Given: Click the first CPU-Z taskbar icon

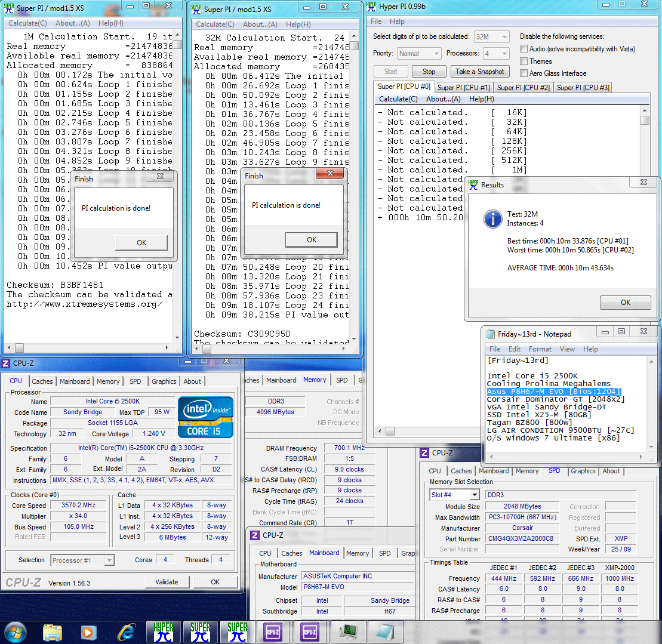Looking at the screenshot, I should click(x=273, y=631).
